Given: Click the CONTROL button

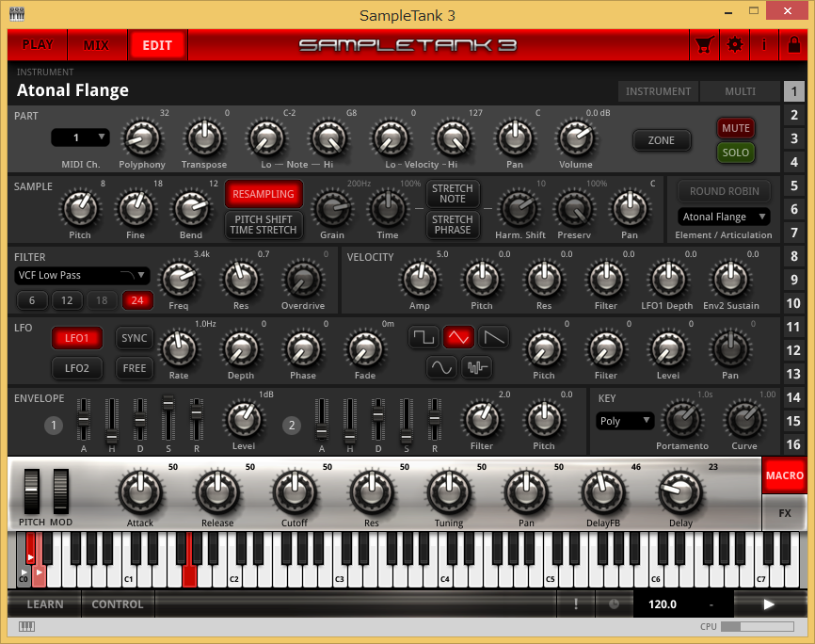Looking at the screenshot, I should [118, 604].
